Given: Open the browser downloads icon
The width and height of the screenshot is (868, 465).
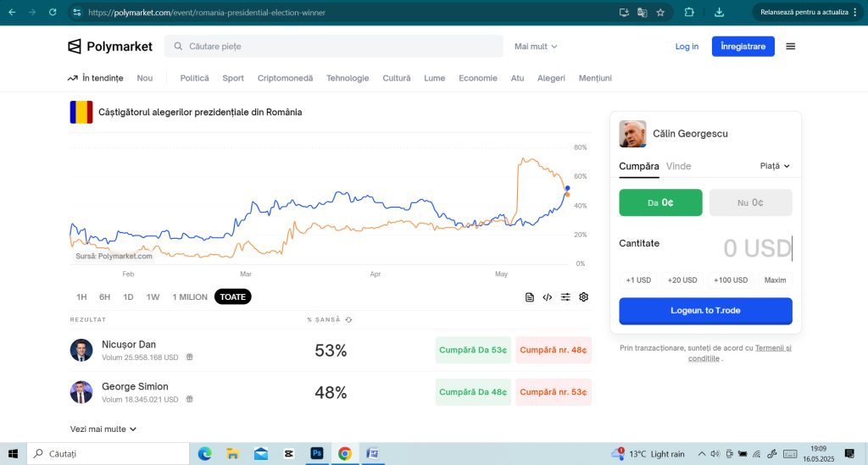Looking at the screenshot, I should (x=719, y=12).
